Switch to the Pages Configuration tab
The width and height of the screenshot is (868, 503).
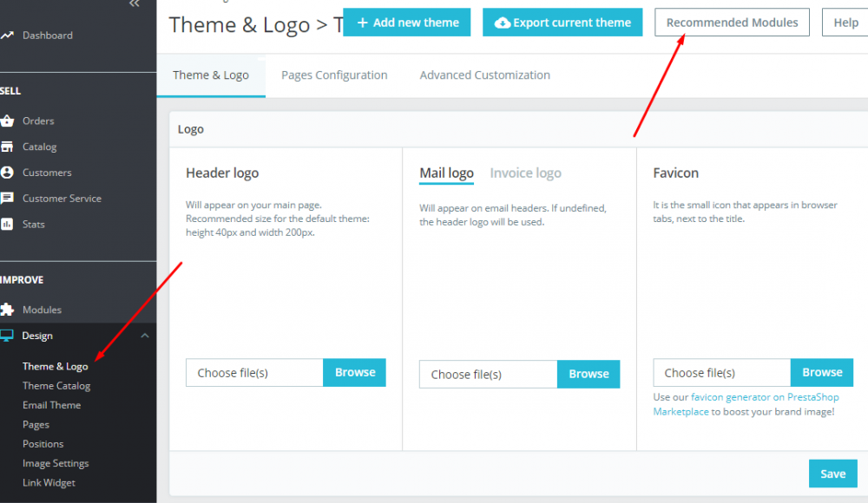click(x=334, y=75)
